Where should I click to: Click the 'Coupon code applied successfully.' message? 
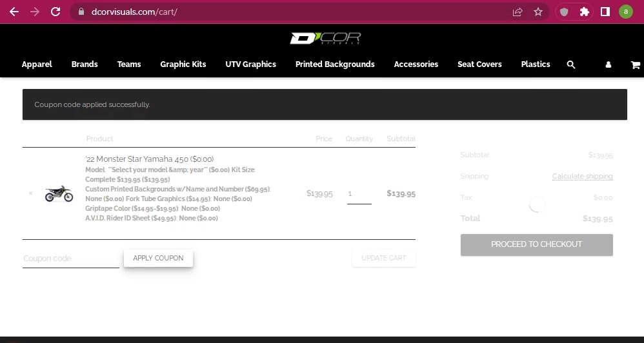[92, 104]
